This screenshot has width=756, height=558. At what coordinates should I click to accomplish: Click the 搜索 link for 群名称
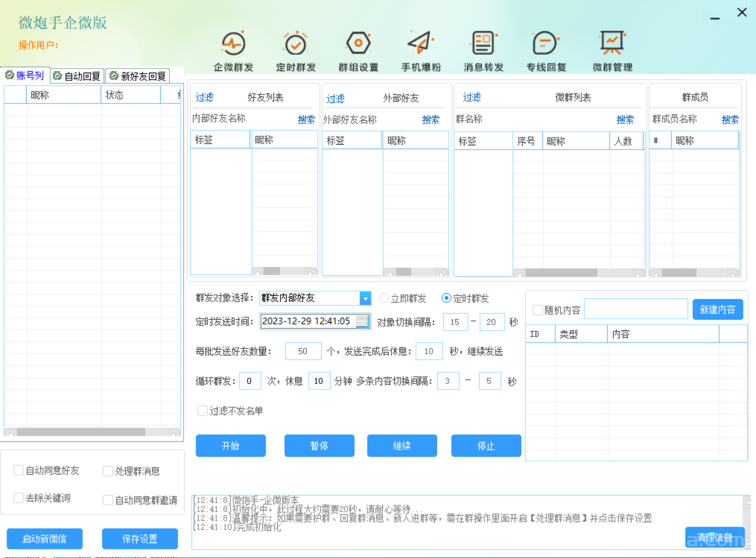click(625, 119)
